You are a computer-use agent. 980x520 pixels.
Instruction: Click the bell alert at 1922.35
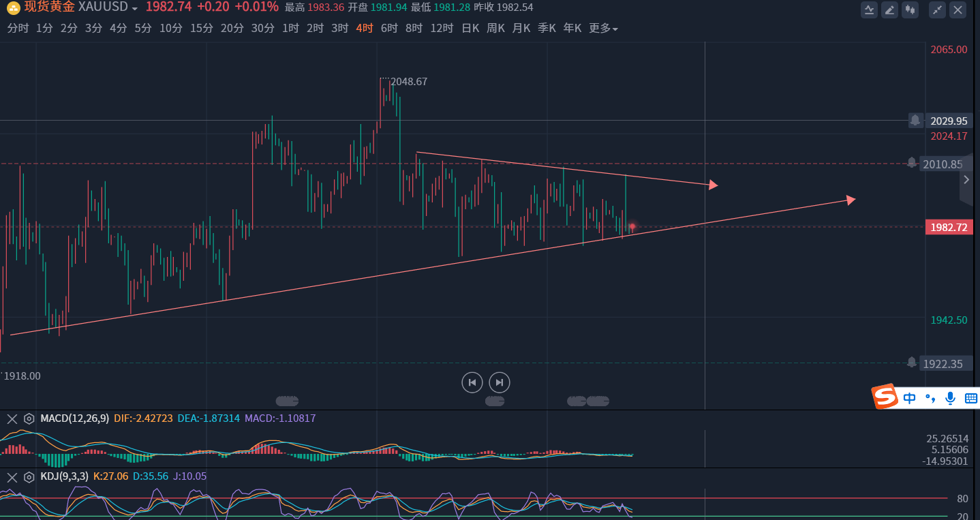[912, 362]
